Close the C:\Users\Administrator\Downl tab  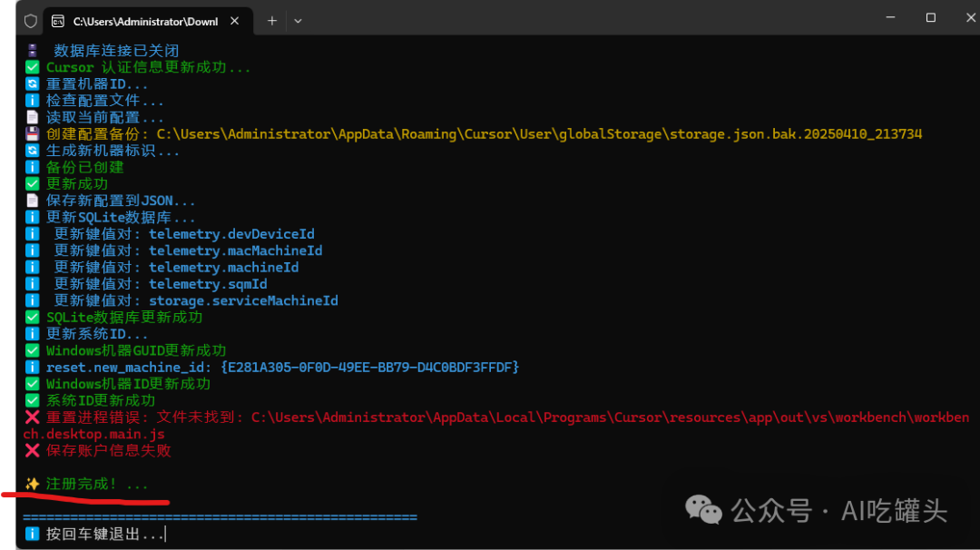pyautogui.click(x=234, y=21)
